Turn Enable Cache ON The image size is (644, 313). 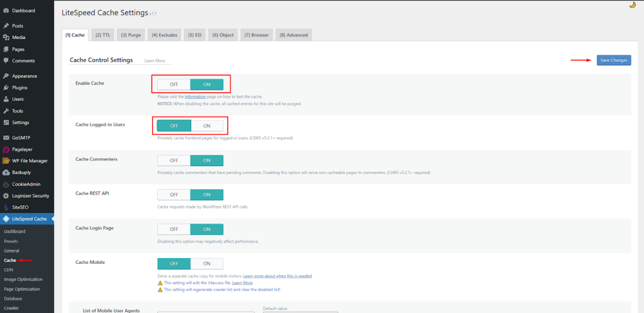click(x=206, y=84)
